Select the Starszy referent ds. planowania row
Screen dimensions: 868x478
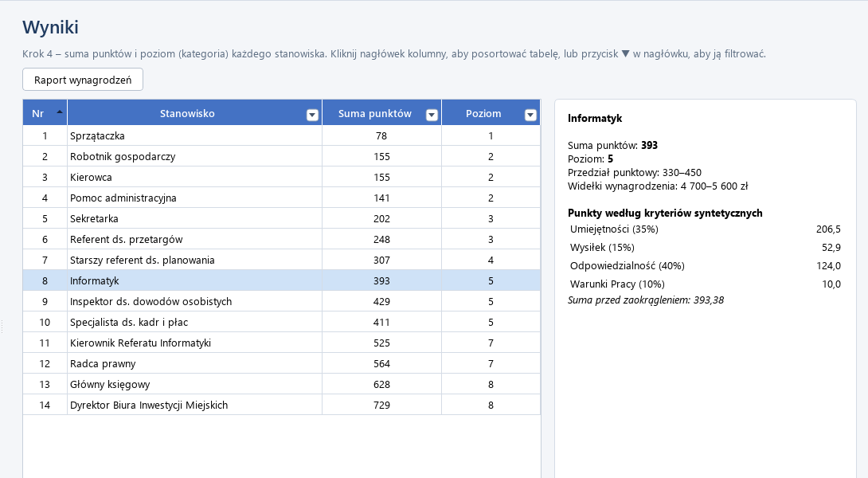point(281,260)
